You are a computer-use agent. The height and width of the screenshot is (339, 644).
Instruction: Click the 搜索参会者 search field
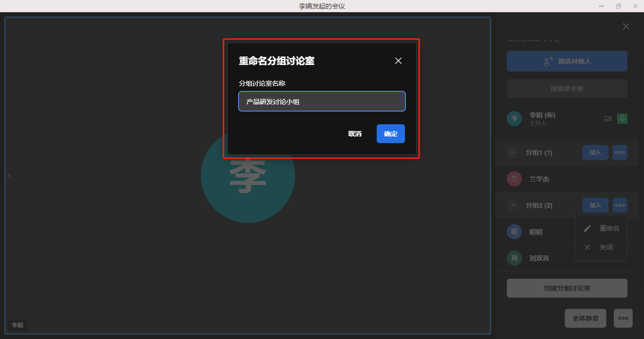(567, 89)
